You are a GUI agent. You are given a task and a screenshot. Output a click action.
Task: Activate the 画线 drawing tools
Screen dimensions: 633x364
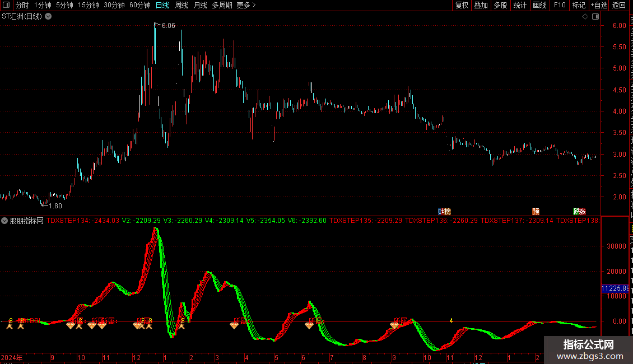539,5
